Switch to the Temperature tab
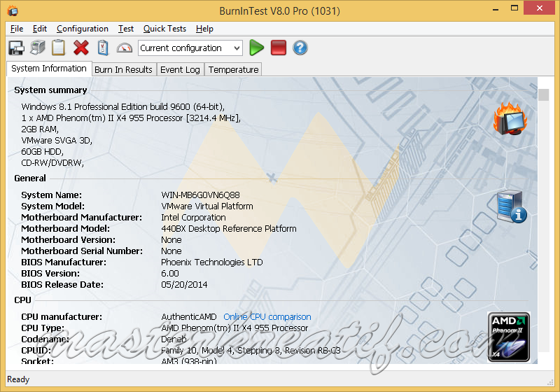 (233, 69)
